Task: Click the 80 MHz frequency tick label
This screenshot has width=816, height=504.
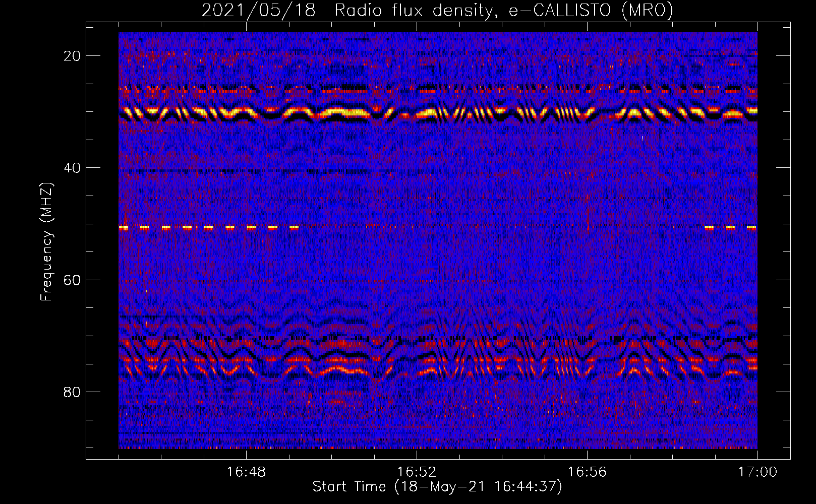Action: (73, 392)
